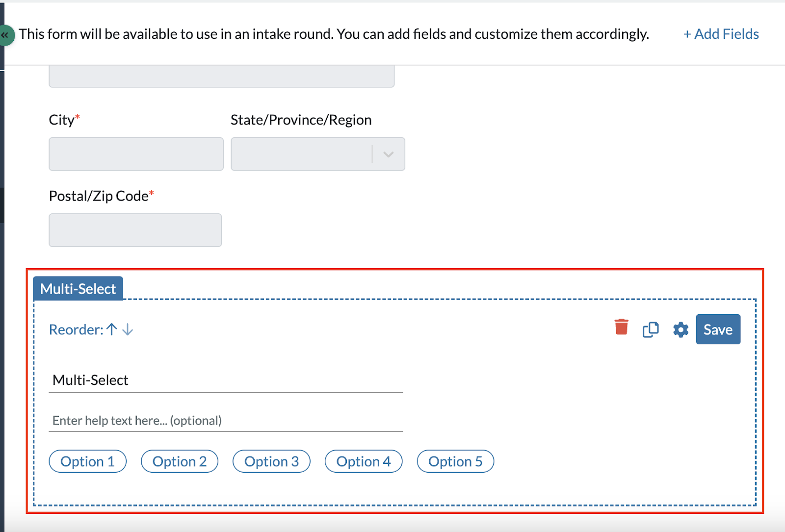The width and height of the screenshot is (785, 532).
Task: Delete the Multi-Select field using the trash icon
Action: point(621,329)
